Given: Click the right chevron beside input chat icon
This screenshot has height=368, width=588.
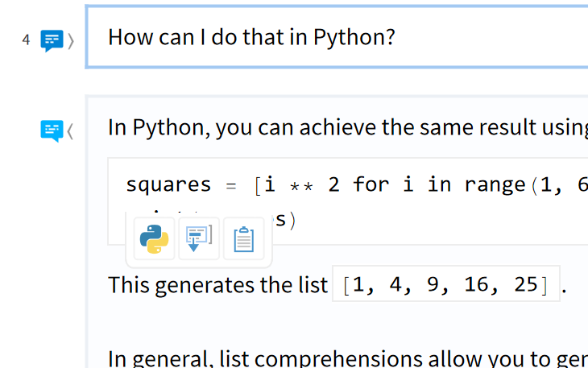Looking at the screenshot, I should click(x=71, y=41).
